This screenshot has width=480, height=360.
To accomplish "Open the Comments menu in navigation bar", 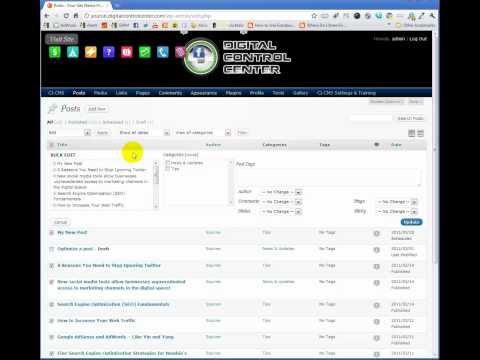I will [170, 93].
